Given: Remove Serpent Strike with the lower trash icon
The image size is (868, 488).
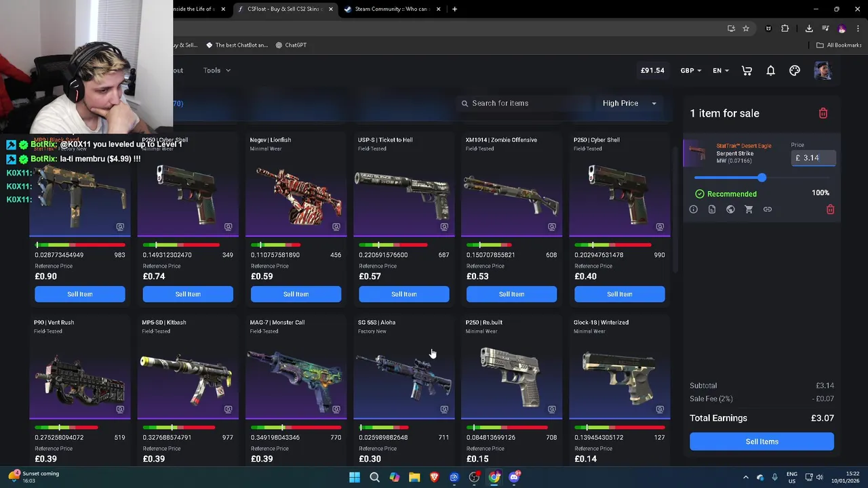Looking at the screenshot, I should pyautogui.click(x=830, y=209).
